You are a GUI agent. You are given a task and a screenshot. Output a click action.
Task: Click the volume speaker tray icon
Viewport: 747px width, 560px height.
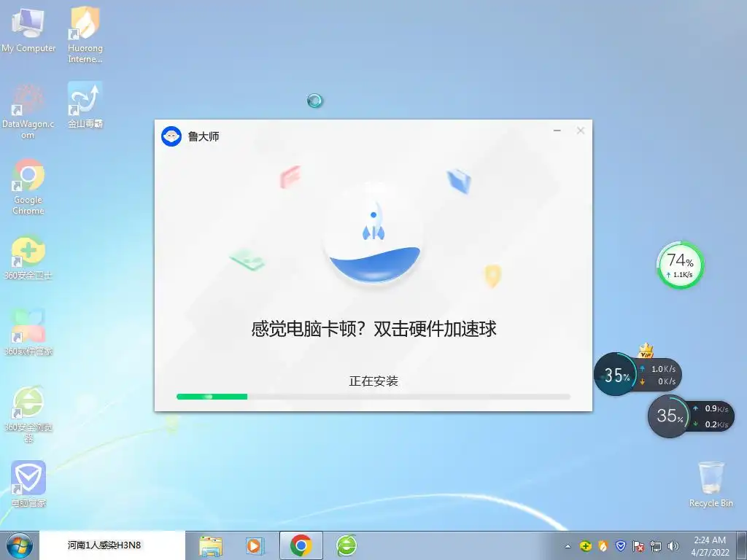(673, 546)
